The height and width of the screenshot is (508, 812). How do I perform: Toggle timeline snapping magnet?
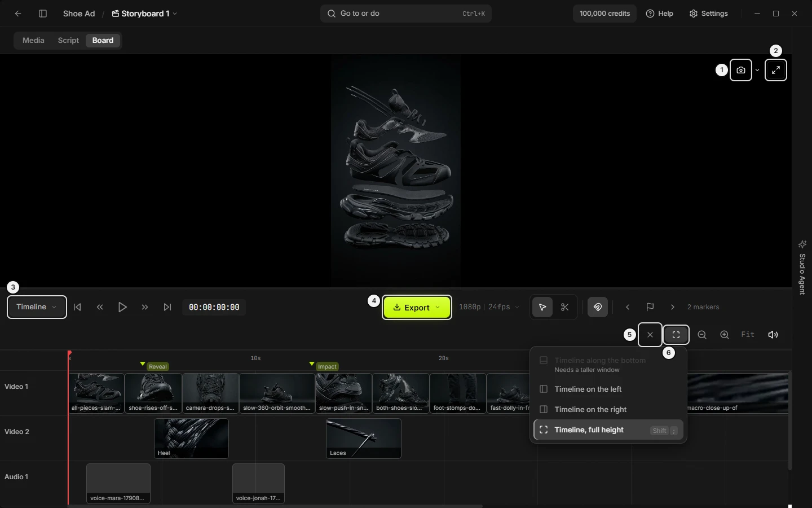pos(598,307)
